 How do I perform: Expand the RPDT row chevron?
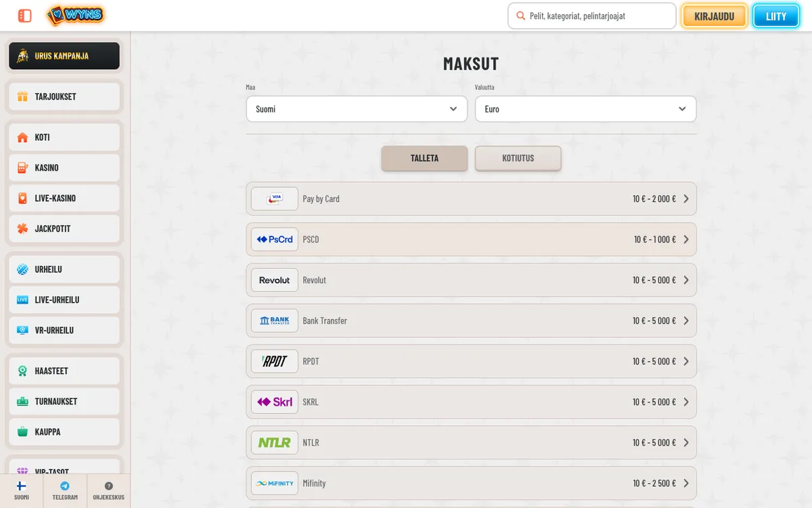tap(686, 361)
